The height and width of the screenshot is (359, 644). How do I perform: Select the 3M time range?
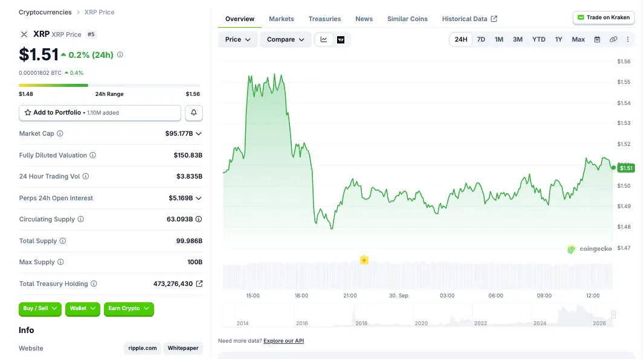tap(518, 39)
